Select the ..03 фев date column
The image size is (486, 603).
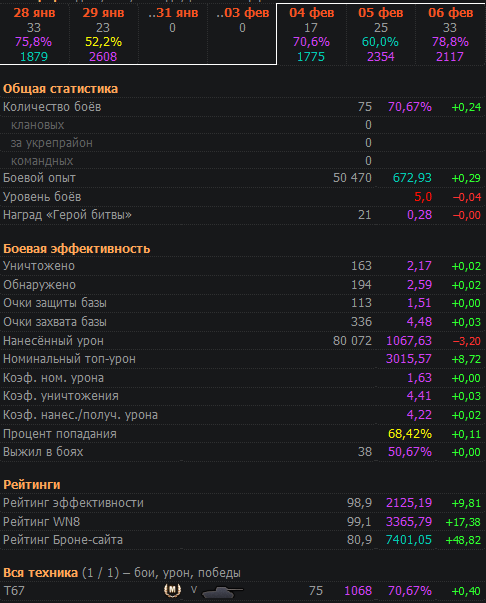[242, 34]
